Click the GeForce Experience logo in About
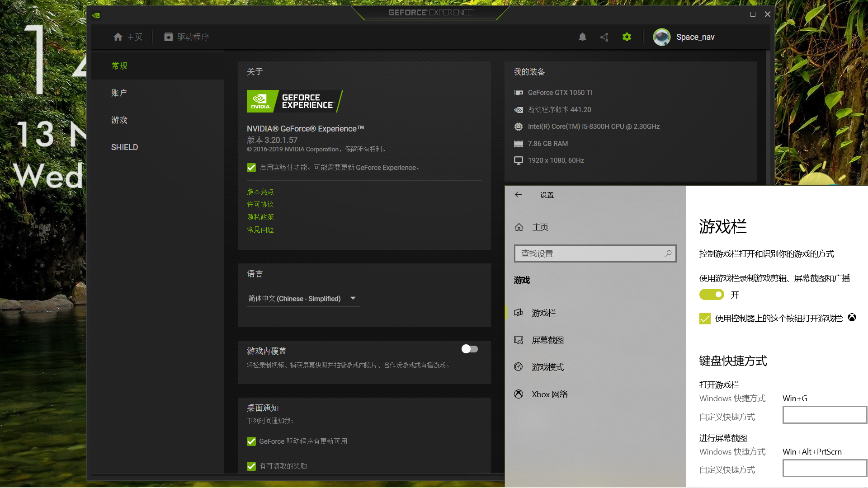The height and width of the screenshot is (488, 868). click(x=295, y=101)
